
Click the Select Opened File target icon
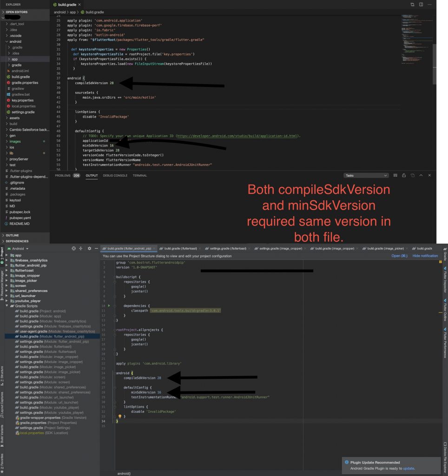click(73, 249)
